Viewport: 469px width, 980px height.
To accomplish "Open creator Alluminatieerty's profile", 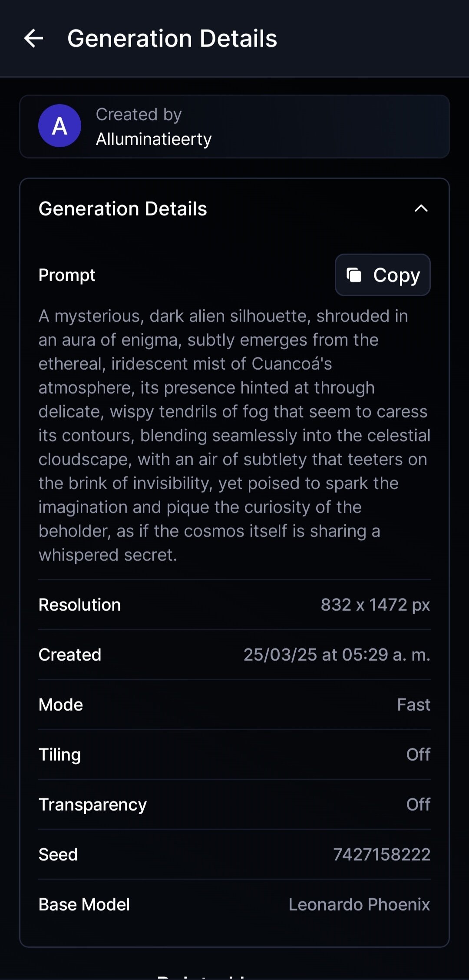I will click(154, 139).
